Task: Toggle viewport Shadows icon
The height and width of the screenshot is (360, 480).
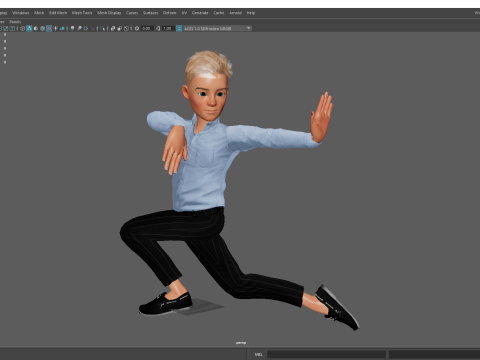Action: pos(62,28)
